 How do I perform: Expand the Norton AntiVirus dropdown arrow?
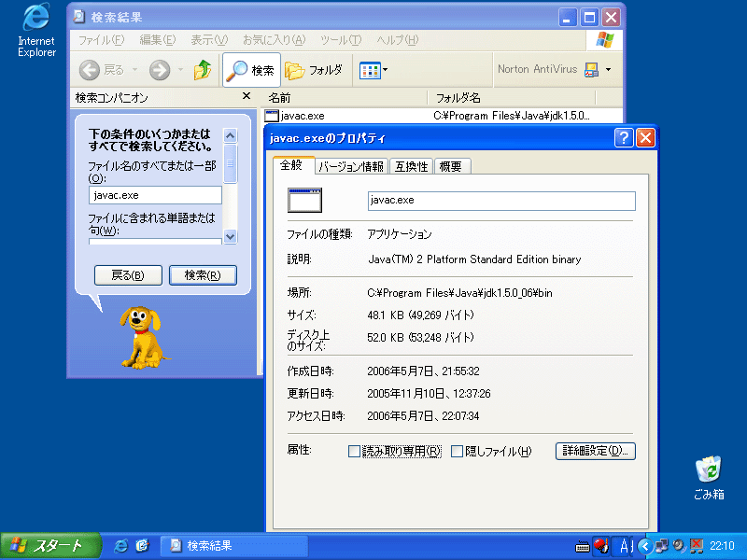pyautogui.click(x=609, y=70)
